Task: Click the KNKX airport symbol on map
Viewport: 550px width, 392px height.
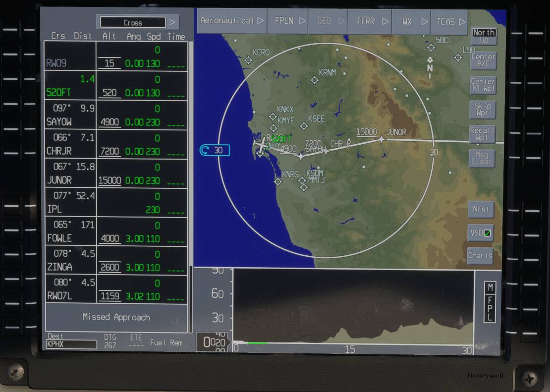Action: pos(273,116)
